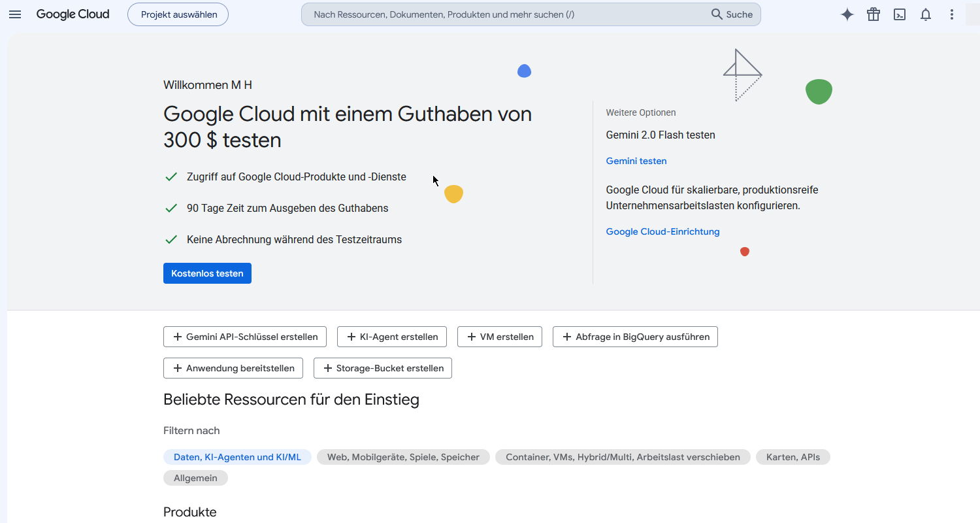This screenshot has height=523, width=980.
Task: Click the Willkommen M H greeting
Action: 208,85
